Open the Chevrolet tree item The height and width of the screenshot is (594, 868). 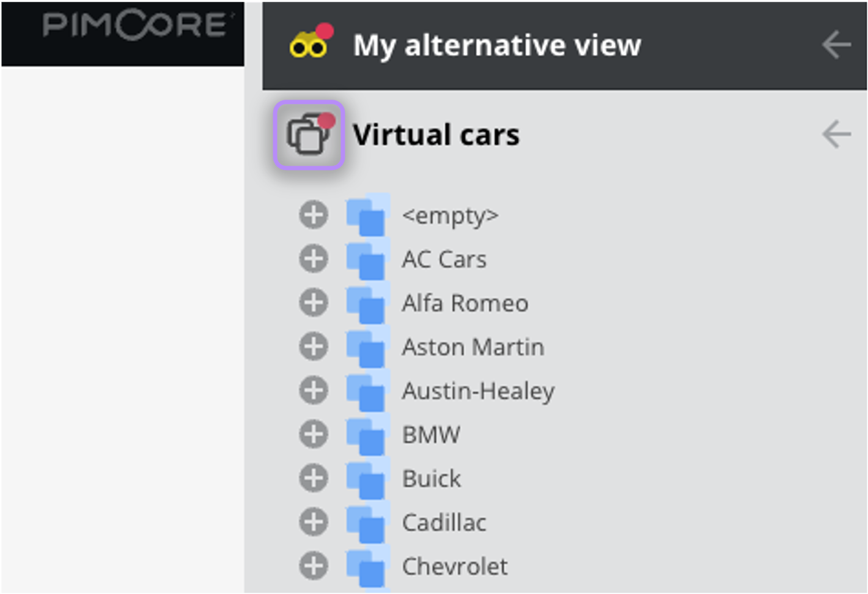click(455, 566)
